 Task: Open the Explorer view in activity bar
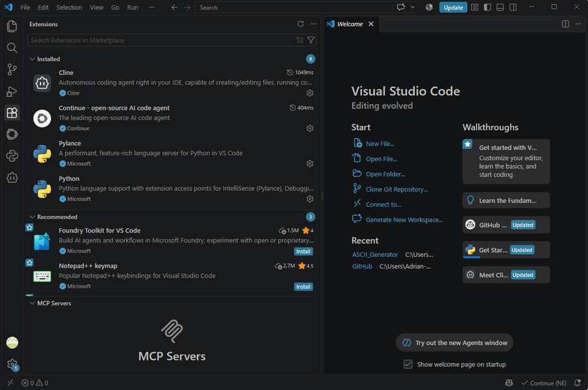tap(12, 26)
